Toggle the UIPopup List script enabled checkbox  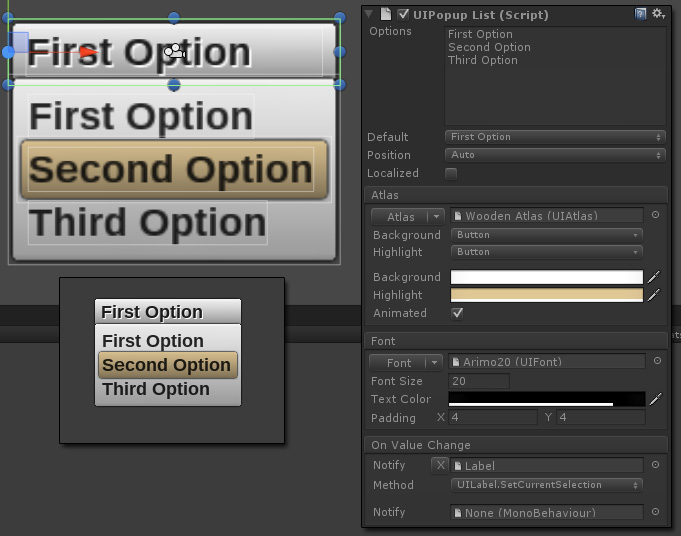403,14
